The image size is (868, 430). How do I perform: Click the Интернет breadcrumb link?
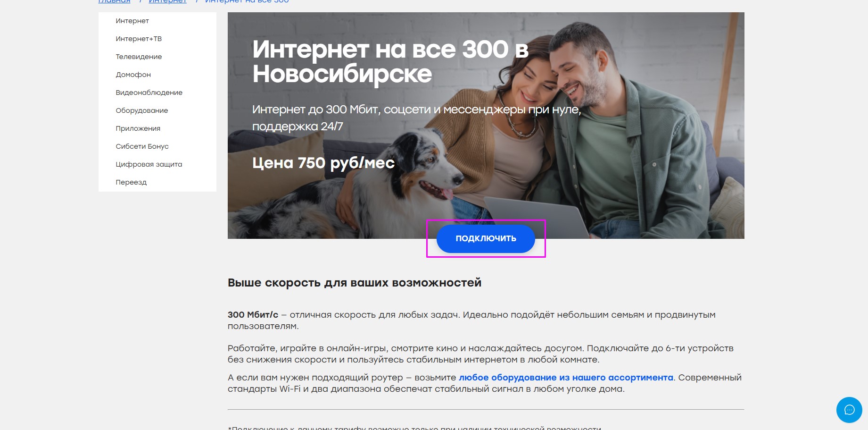[167, 1]
